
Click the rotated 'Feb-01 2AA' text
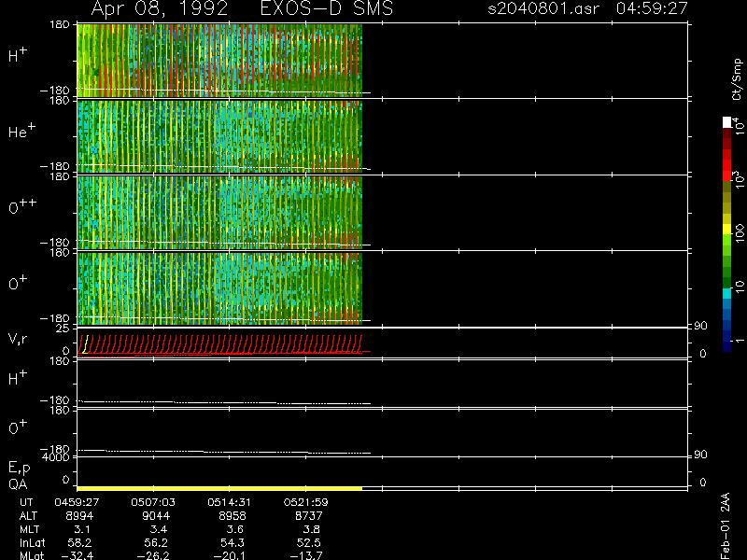(x=726, y=526)
